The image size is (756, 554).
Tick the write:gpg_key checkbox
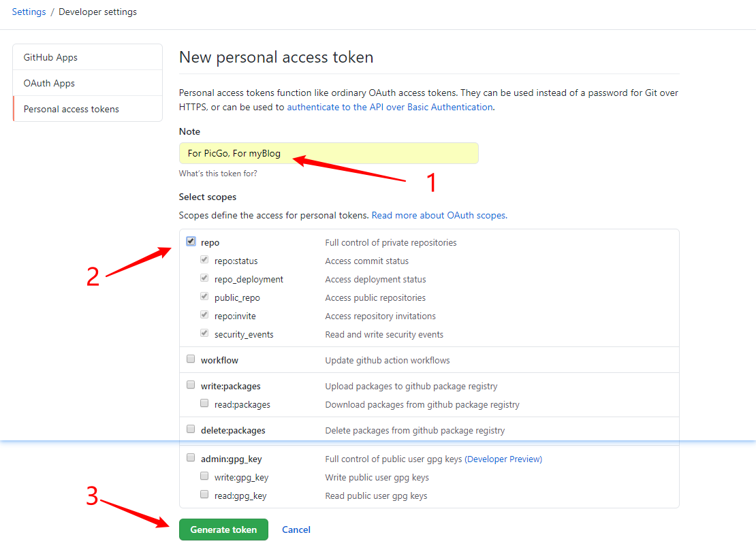pos(204,476)
